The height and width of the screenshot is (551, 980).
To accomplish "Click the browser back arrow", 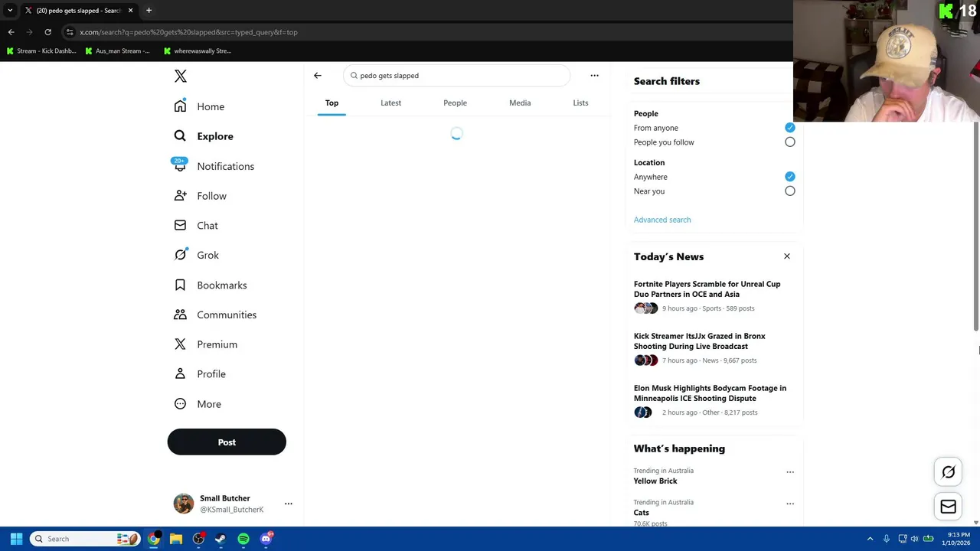I will coord(11,32).
